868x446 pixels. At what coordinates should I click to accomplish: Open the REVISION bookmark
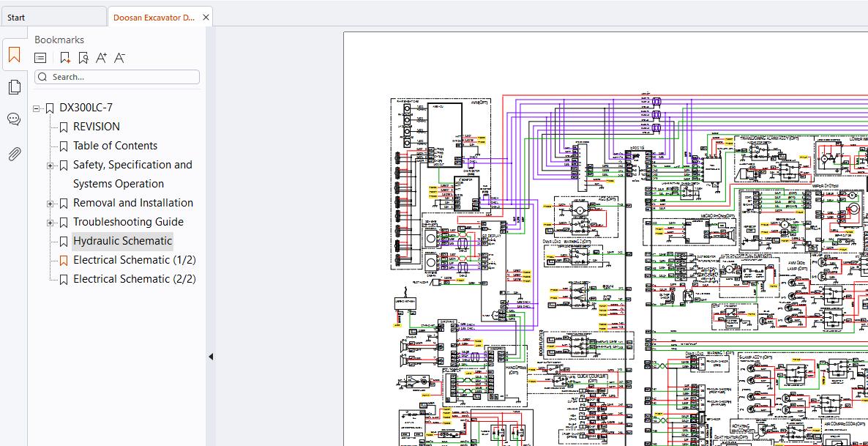tap(97, 127)
